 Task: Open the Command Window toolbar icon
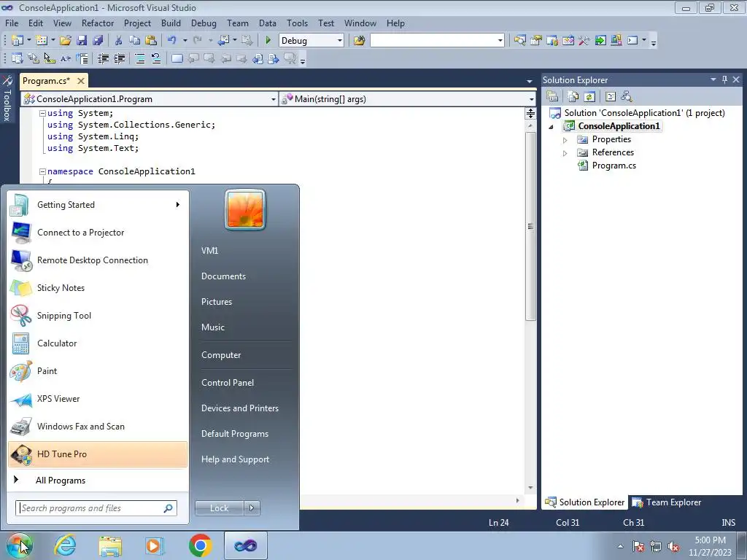coord(632,41)
